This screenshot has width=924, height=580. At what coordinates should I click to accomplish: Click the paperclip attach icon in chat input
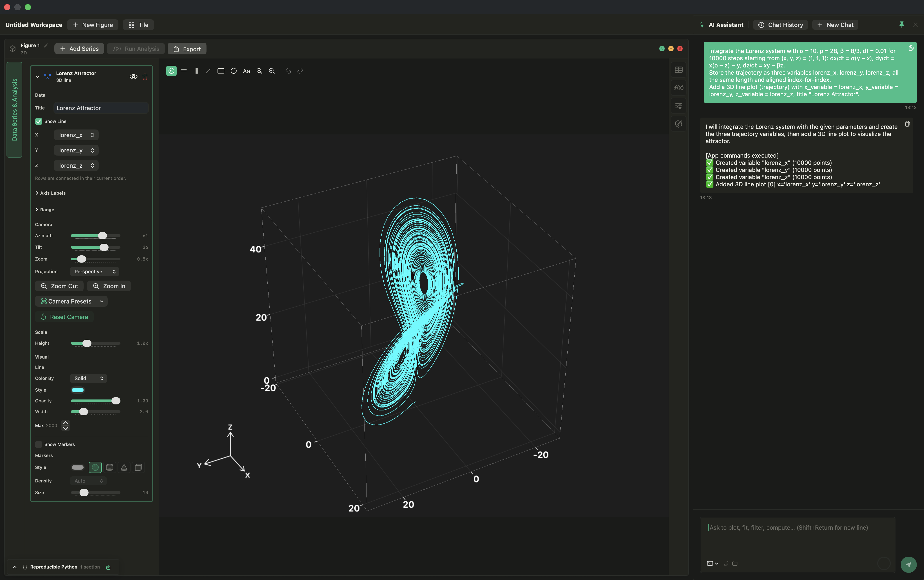pos(726,564)
